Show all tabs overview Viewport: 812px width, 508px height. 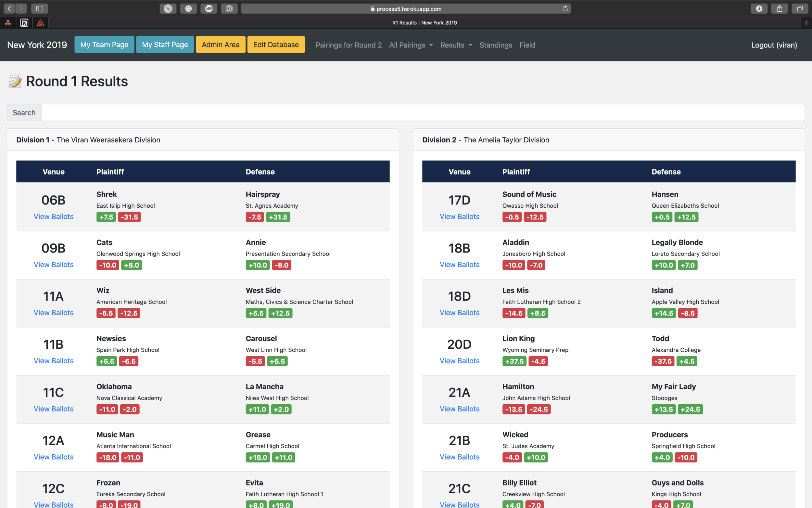800,8
